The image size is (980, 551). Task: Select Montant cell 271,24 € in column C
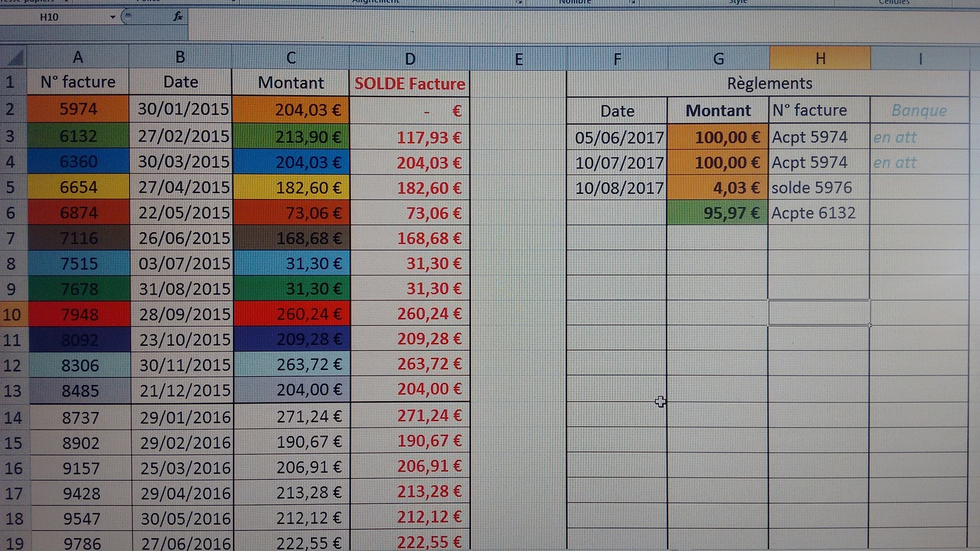[x=291, y=416]
